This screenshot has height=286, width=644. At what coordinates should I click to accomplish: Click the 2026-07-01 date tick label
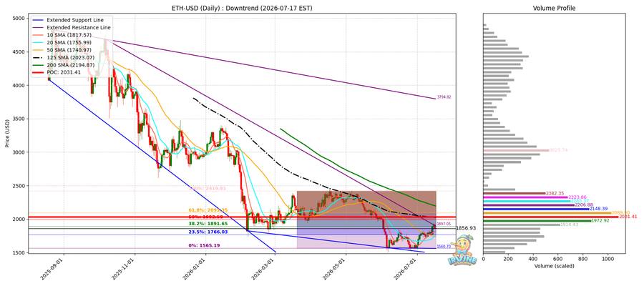(406, 269)
